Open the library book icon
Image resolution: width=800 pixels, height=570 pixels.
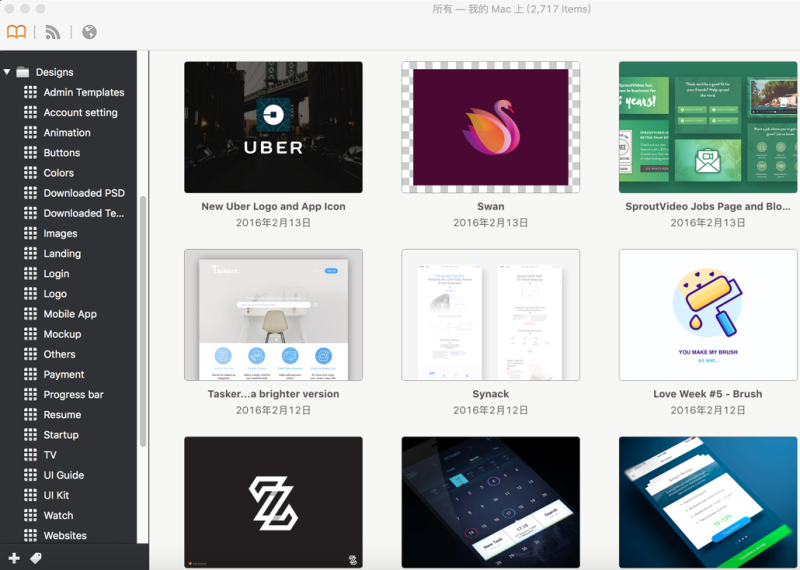coord(16,32)
